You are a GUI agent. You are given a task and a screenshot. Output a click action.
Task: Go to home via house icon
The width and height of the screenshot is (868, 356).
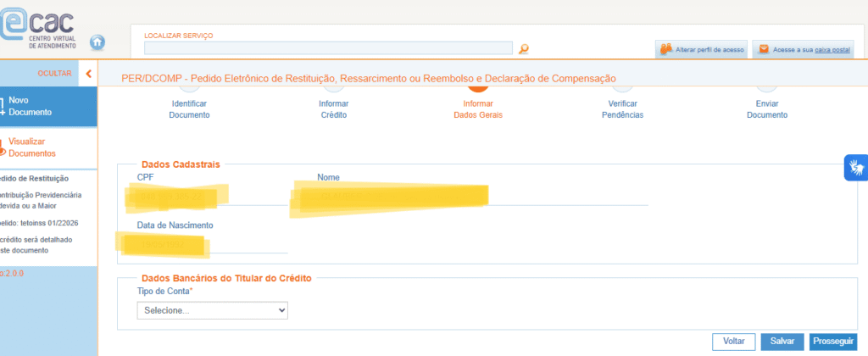click(98, 42)
